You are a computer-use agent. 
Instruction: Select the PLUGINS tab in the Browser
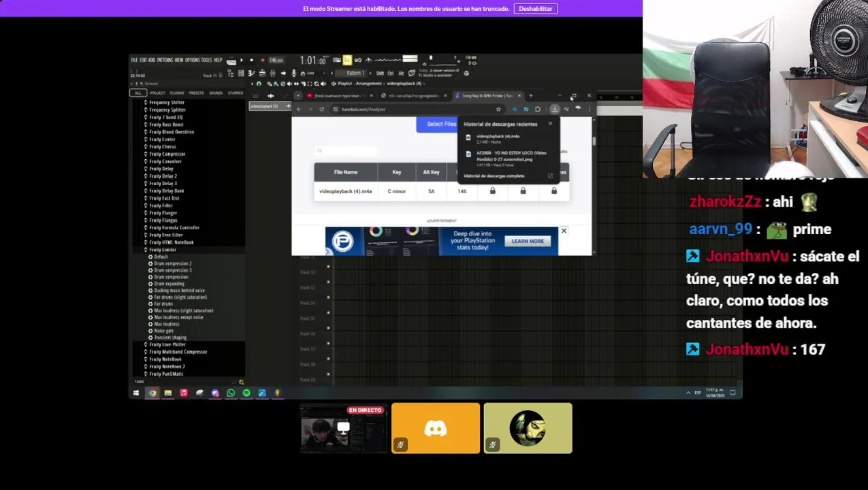(x=177, y=93)
